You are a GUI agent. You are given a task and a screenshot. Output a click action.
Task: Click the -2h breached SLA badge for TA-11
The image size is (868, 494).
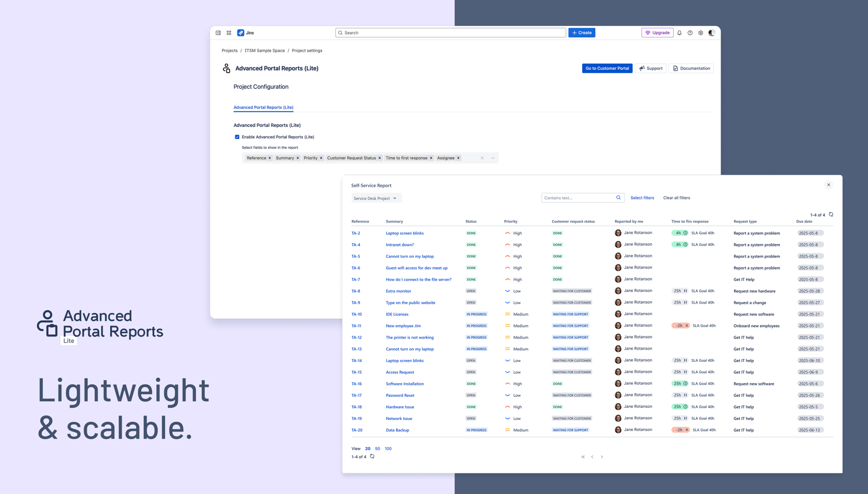pos(680,325)
